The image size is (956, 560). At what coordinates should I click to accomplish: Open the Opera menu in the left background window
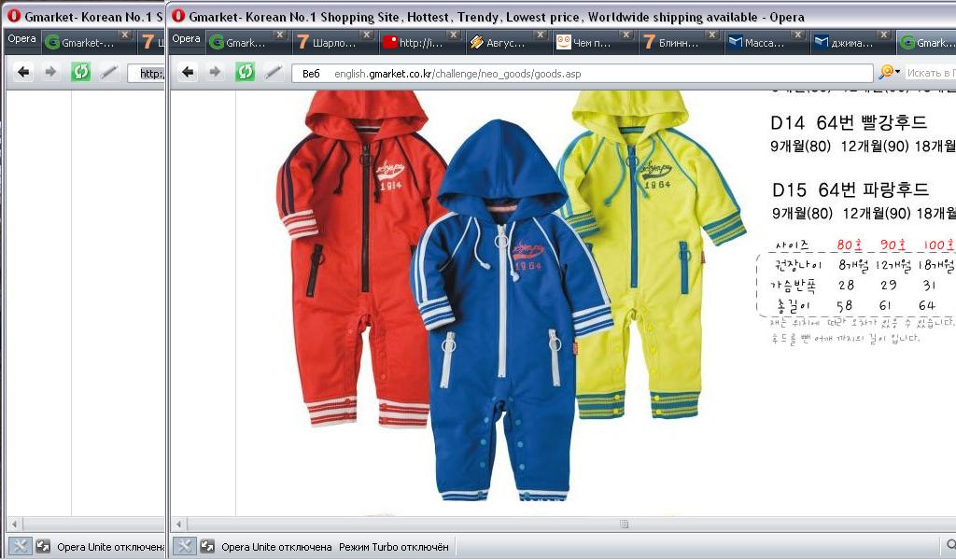click(22, 39)
